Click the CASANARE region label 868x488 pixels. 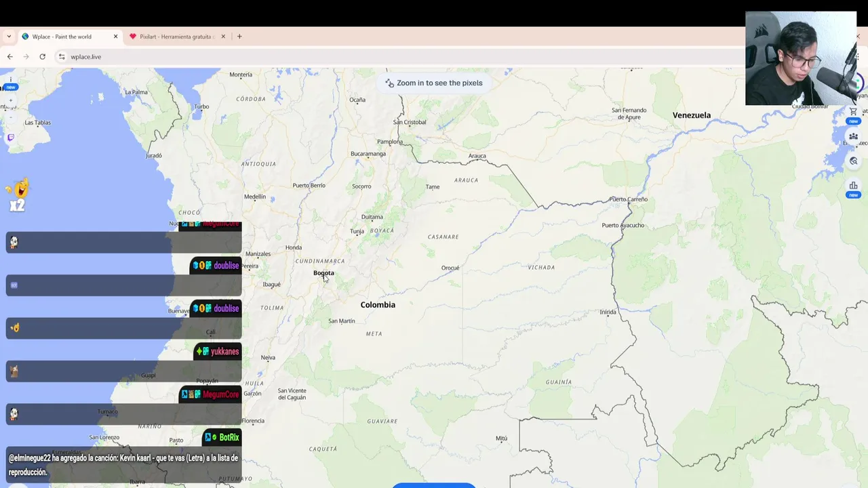[x=443, y=237]
